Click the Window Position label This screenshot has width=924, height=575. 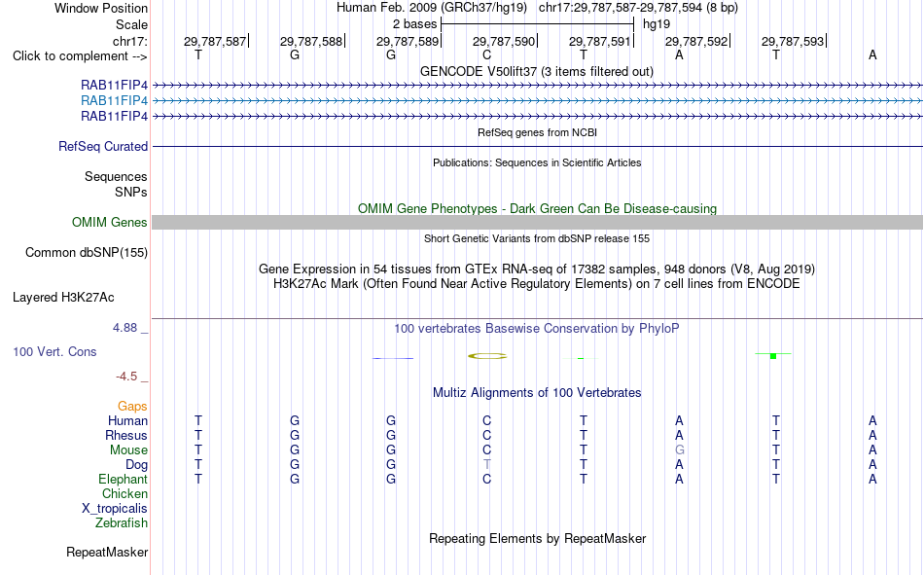point(101,8)
